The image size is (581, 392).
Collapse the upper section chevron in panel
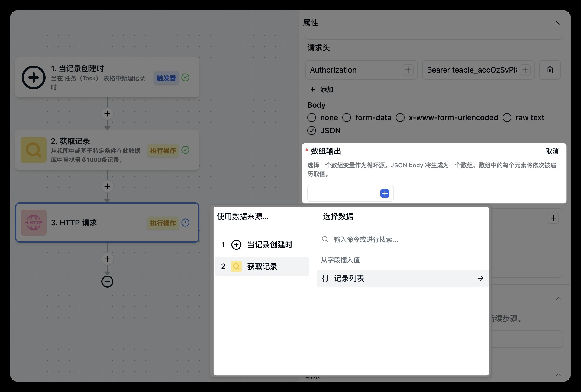click(x=559, y=298)
